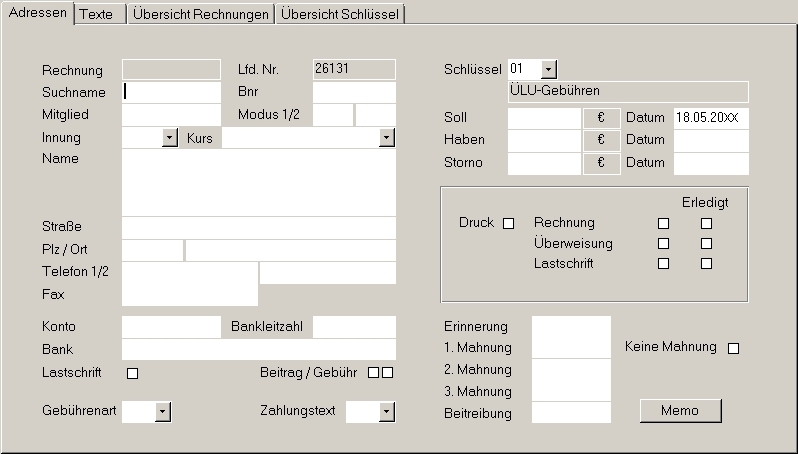Click the Soll Datum field

pos(711,118)
